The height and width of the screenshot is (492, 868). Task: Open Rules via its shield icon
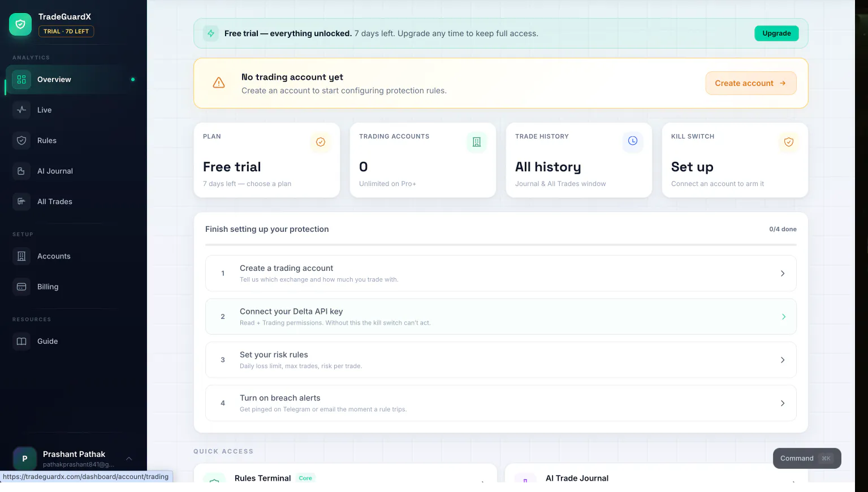(x=21, y=141)
